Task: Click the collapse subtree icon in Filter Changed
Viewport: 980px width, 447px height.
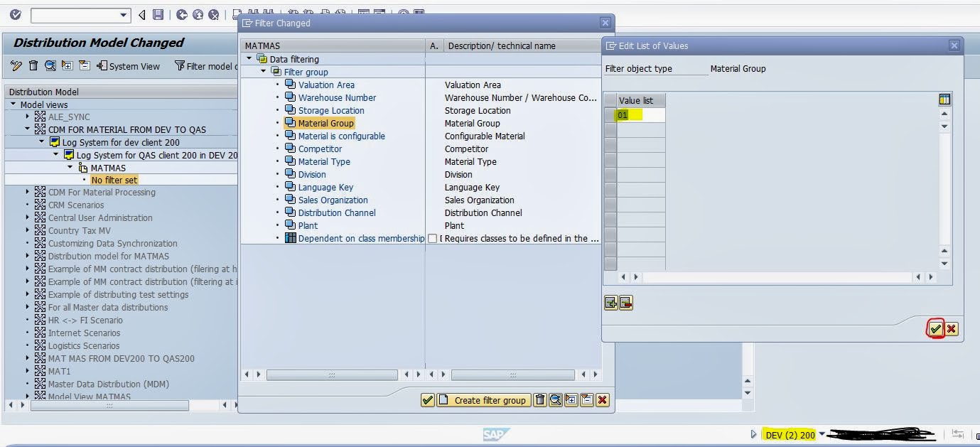Action: coord(587,400)
